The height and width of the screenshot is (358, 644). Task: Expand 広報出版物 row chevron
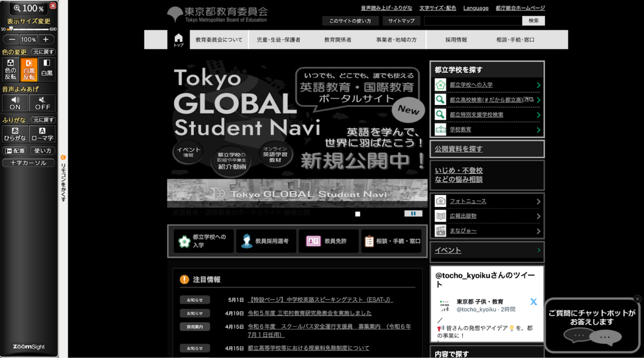coord(539,216)
